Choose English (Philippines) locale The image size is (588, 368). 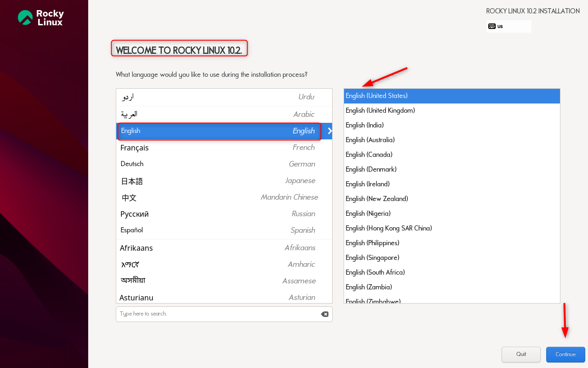coord(452,243)
